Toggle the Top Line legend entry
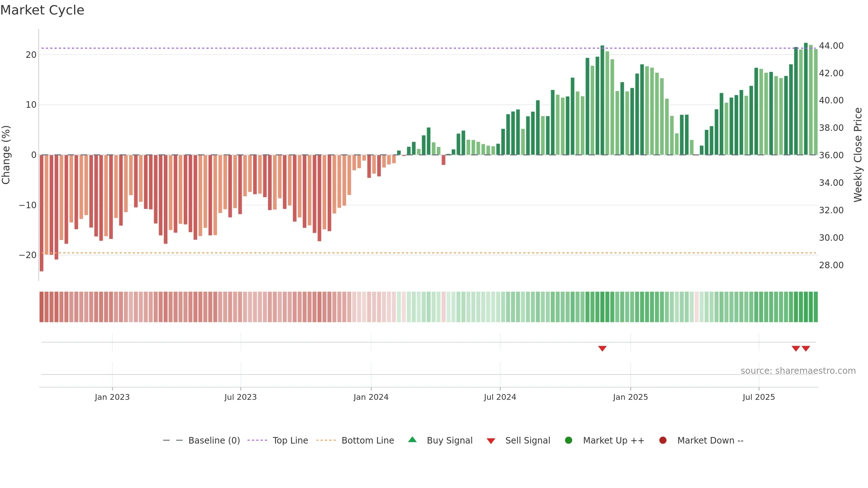868x488 pixels. pos(278,440)
